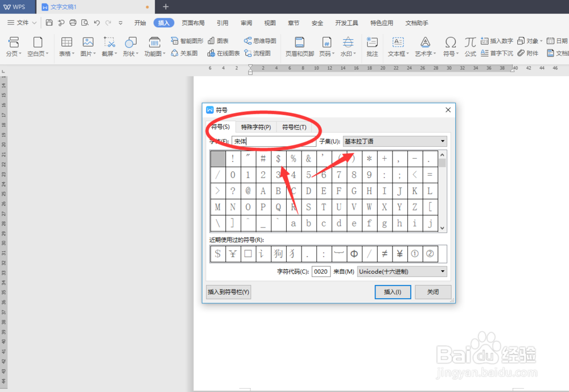Switch to the Start (开始) ribbon tab
The image size is (569, 392).
[x=140, y=23]
